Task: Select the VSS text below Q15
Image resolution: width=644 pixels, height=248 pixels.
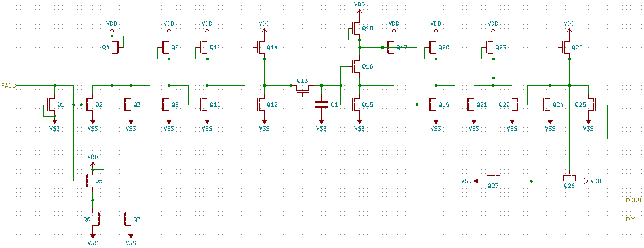Action: tap(359, 129)
